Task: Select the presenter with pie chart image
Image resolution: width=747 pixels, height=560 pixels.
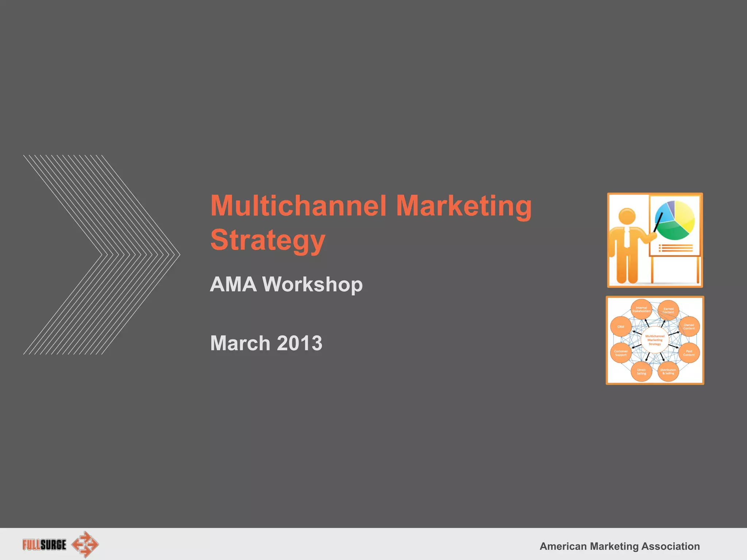Action: (655, 240)
